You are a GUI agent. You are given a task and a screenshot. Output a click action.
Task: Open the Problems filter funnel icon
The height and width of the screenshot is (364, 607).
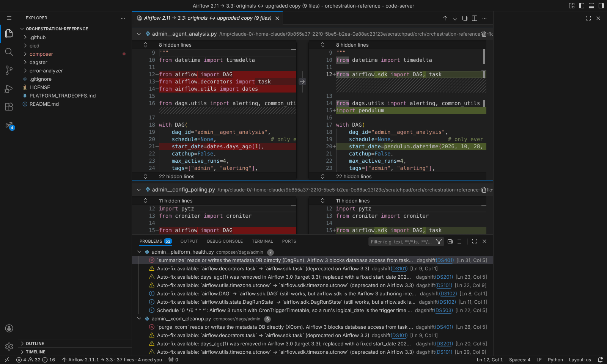(x=439, y=242)
